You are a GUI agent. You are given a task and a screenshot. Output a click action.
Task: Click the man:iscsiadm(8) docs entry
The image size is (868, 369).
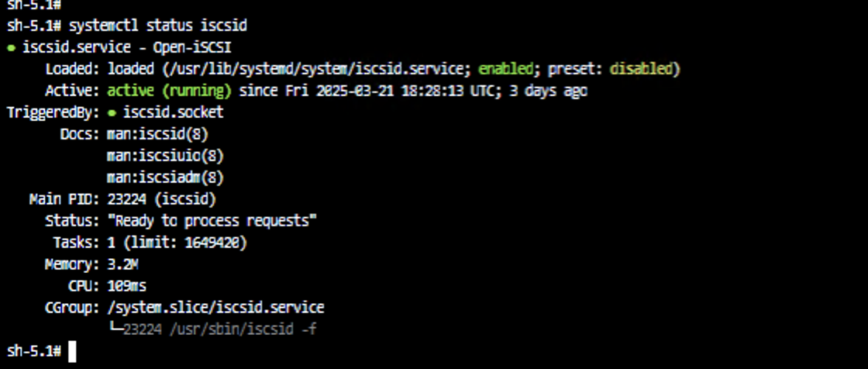click(x=165, y=178)
